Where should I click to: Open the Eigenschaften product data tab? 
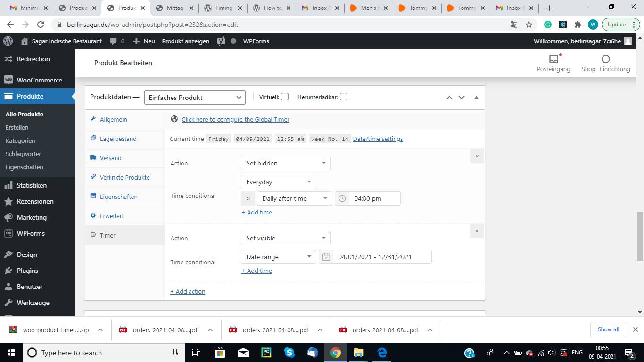[x=125, y=197]
